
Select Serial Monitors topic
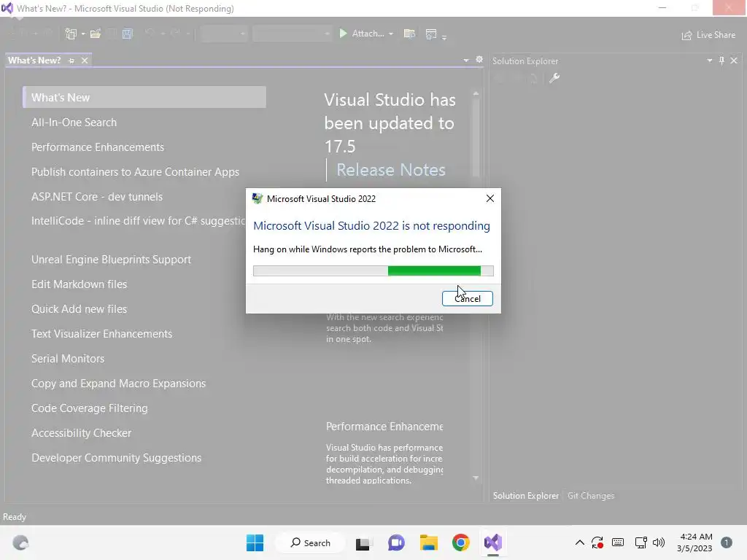click(x=68, y=359)
